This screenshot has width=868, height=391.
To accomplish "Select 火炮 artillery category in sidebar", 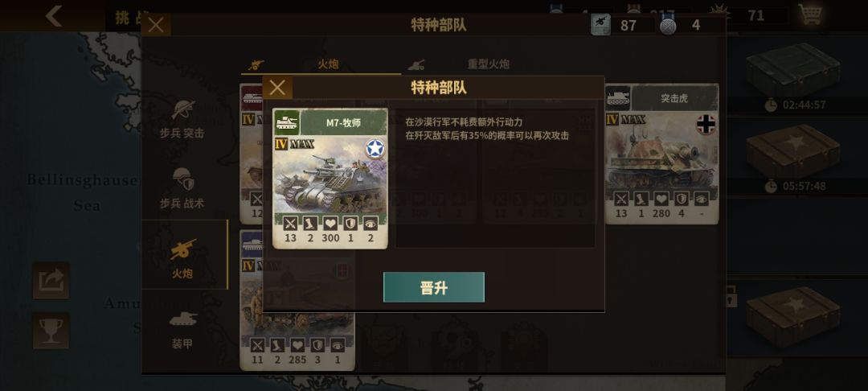I will [x=184, y=255].
